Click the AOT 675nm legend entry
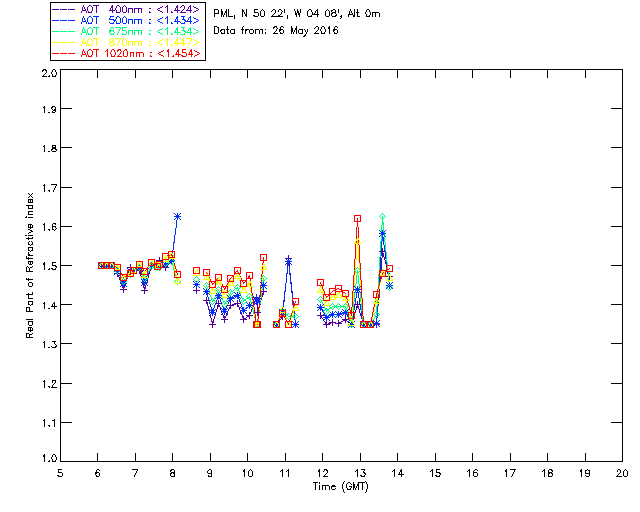640x512 pixels. (127, 31)
